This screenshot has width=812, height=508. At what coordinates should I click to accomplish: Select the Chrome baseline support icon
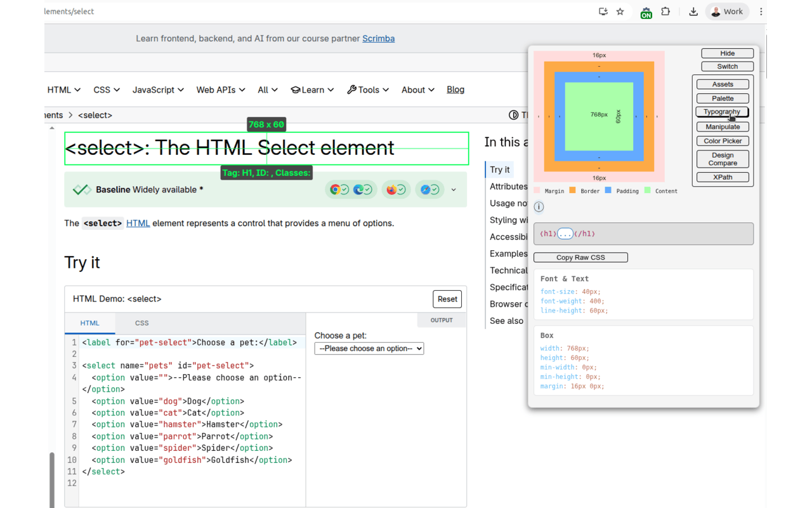coord(334,189)
